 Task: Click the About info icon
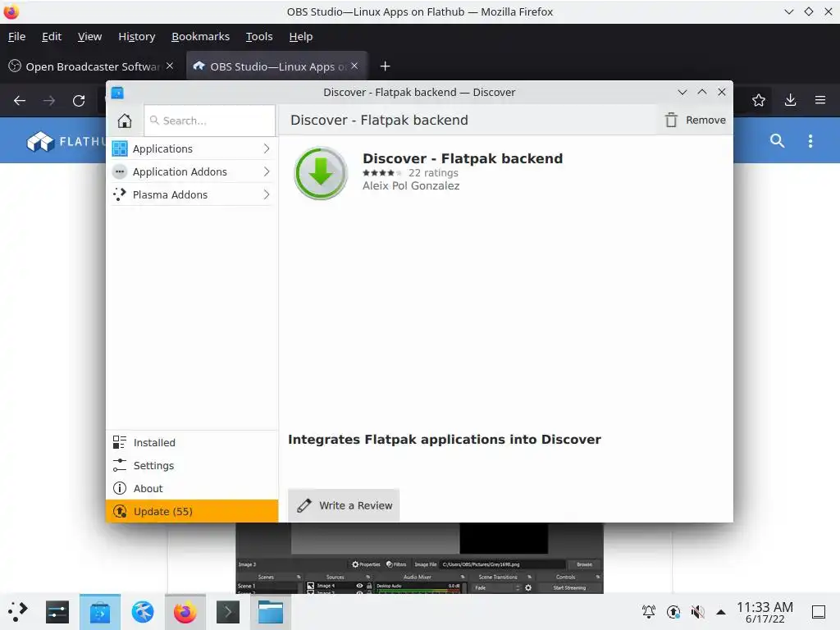pos(120,489)
